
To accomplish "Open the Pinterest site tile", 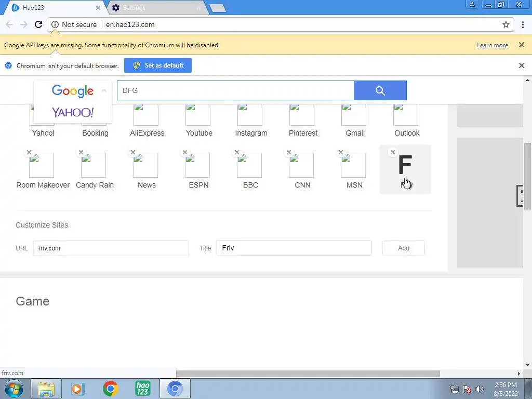I will [303, 120].
